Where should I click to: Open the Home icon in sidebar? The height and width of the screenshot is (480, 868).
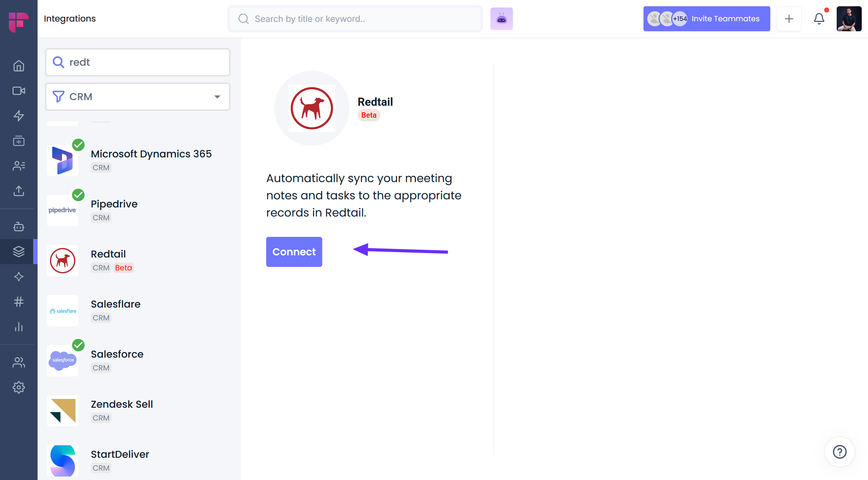point(18,66)
